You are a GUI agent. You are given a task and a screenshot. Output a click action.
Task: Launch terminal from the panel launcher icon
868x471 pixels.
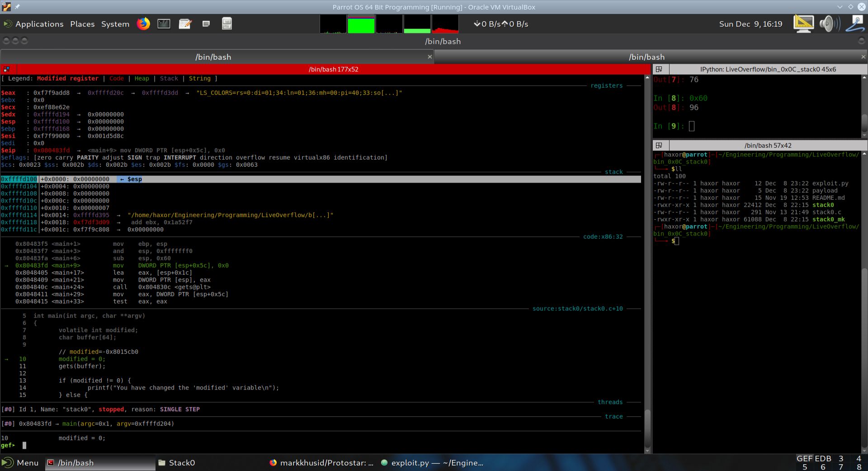click(x=164, y=24)
